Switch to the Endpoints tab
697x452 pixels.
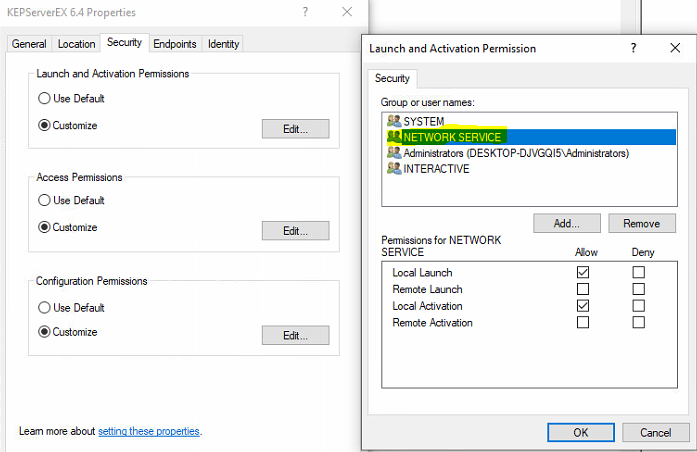(175, 44)
